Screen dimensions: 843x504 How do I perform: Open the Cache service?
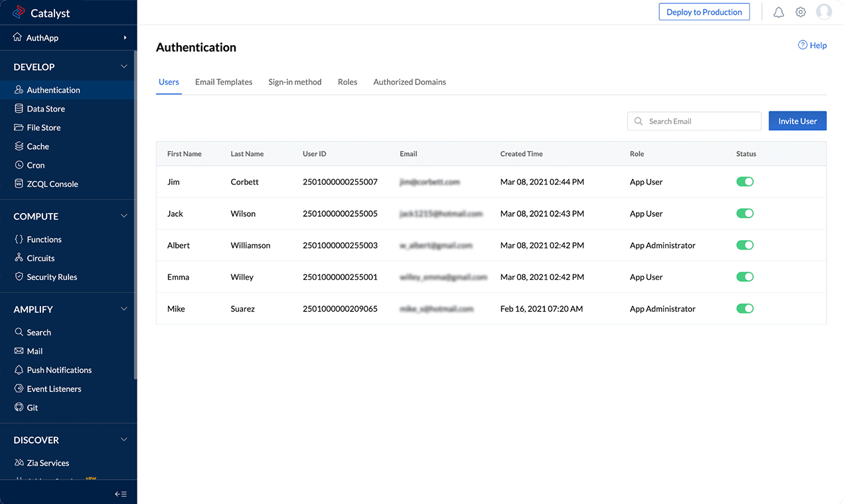(40, 146)
